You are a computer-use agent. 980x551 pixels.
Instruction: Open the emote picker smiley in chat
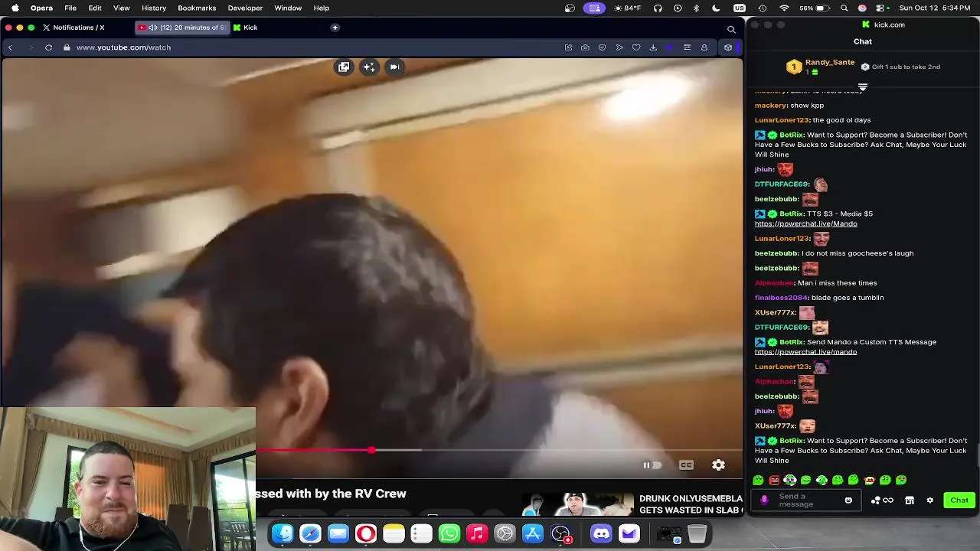pos(848,500)
